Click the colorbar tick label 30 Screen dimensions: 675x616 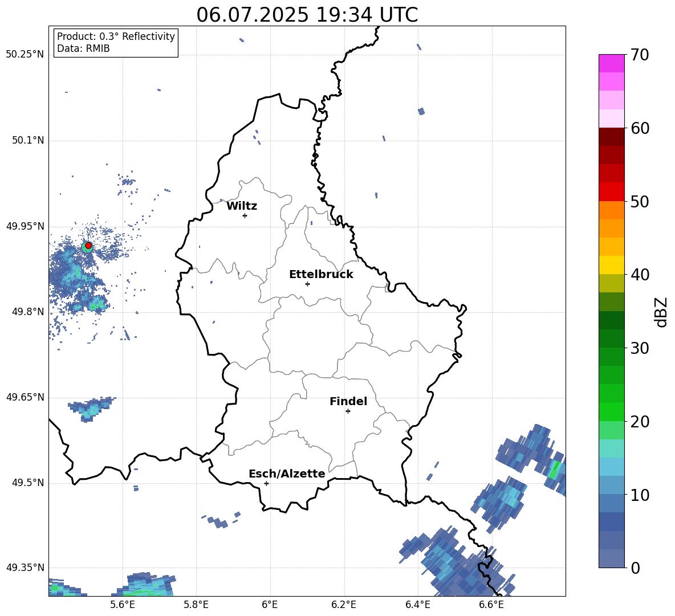click(x=640, y=348)
